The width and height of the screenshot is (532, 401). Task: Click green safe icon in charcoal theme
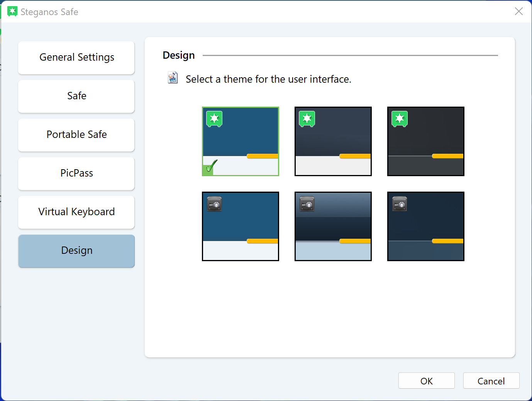[x=400, y=119]
